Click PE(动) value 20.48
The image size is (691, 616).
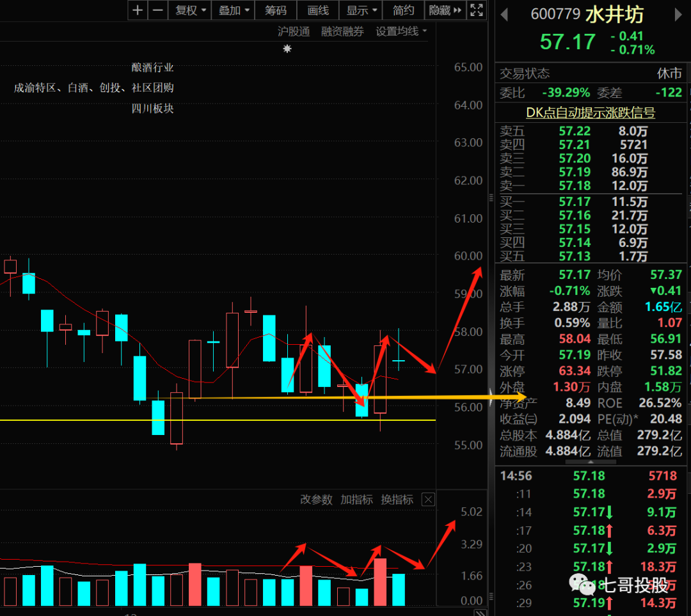(x=666, y=419)
